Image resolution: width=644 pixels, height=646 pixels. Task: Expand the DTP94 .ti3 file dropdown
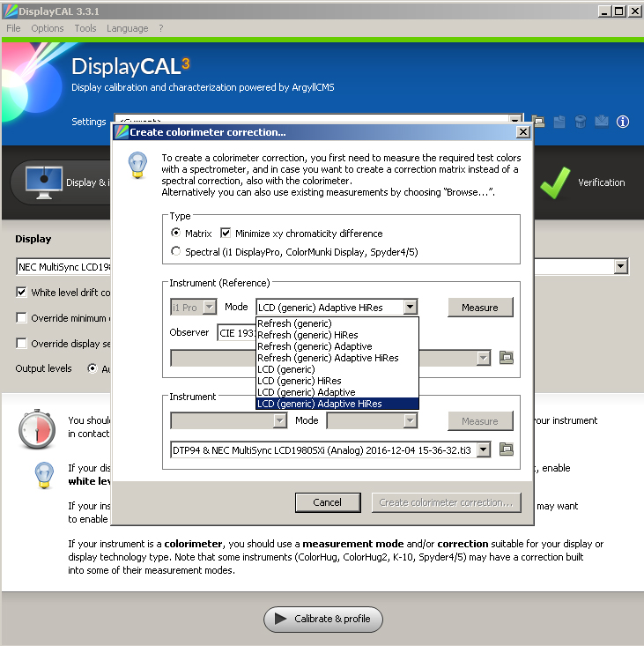coord(484,449)
